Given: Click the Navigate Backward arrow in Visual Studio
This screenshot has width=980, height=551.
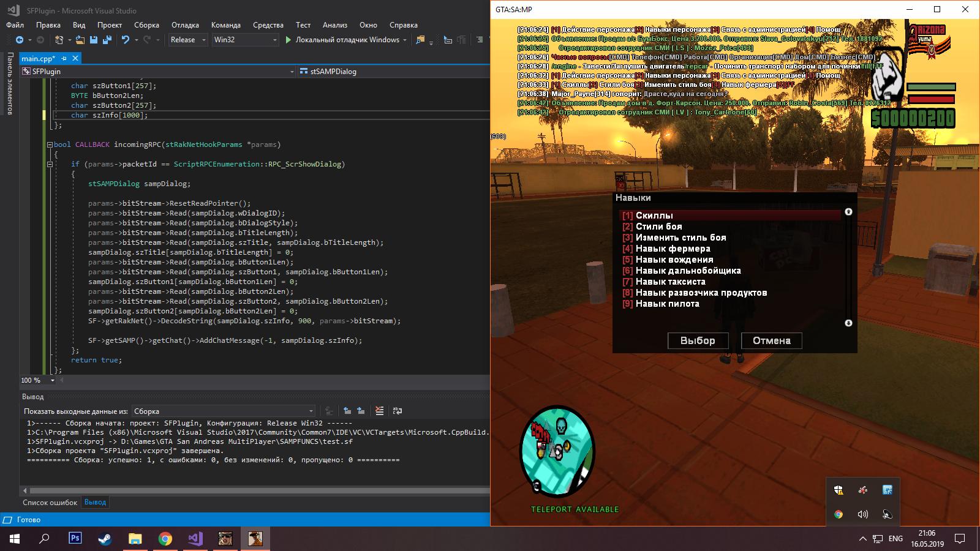Looking at the screenshot, I should 20,40.
